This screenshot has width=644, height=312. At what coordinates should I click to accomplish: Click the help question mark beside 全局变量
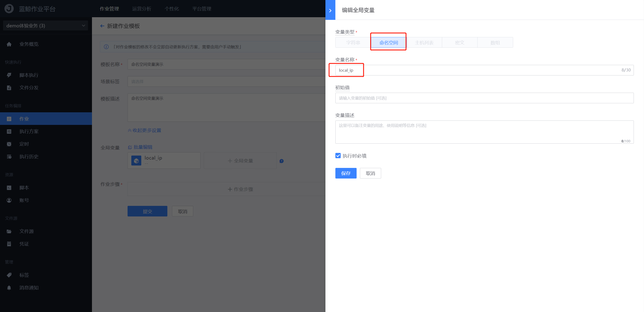click(281, 161)
